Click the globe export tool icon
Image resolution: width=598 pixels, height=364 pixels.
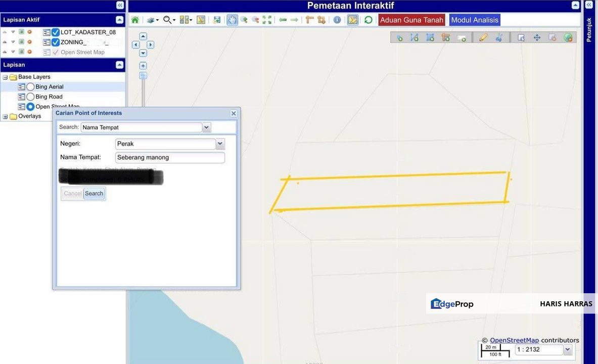tap(568, 37)
